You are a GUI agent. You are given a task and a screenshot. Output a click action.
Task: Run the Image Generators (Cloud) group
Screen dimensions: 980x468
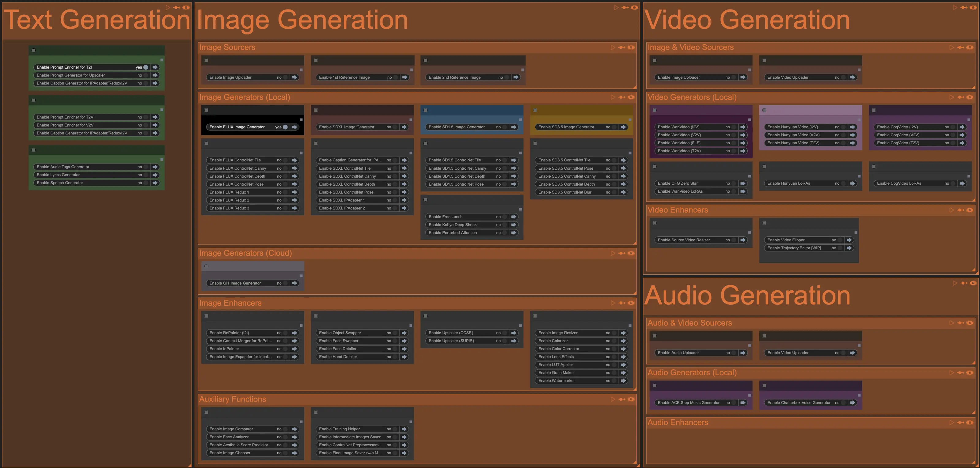coord(613,253)
